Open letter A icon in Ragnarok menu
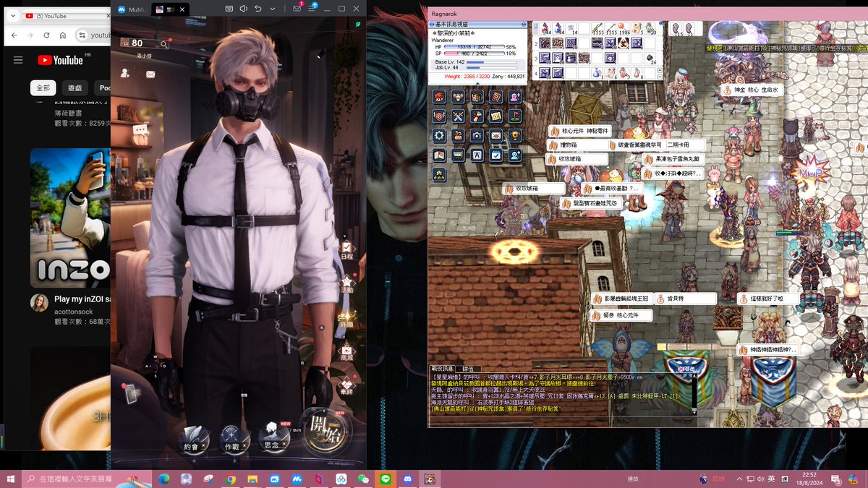 (477, 155)
